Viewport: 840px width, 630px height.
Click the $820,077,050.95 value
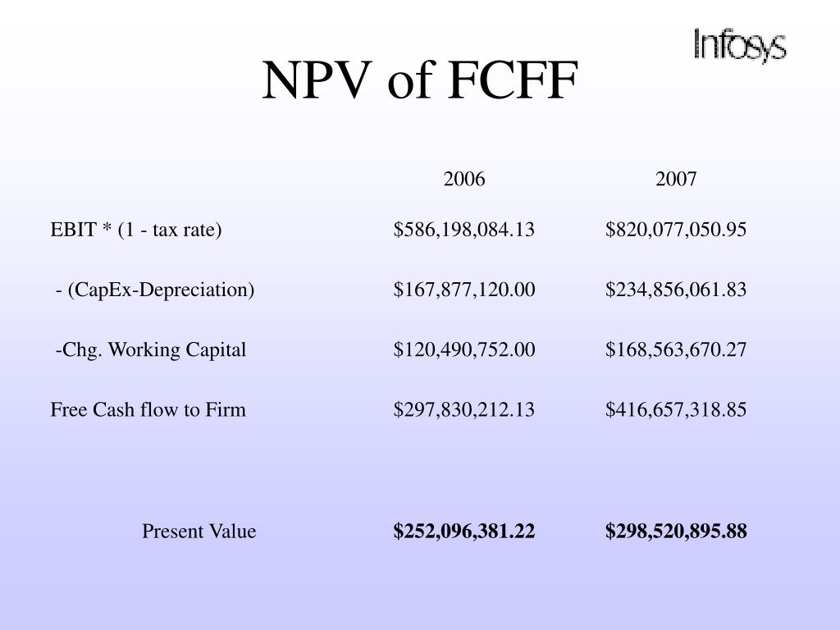coord(676,230)
